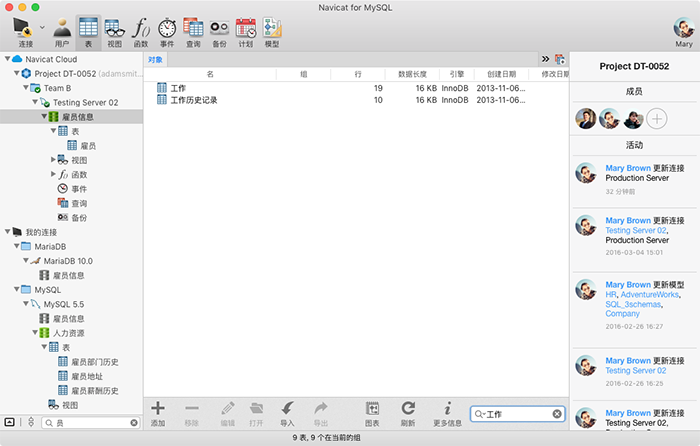
Task: Show hidden tabs with the double-chevron button
Action: (546, 59)
